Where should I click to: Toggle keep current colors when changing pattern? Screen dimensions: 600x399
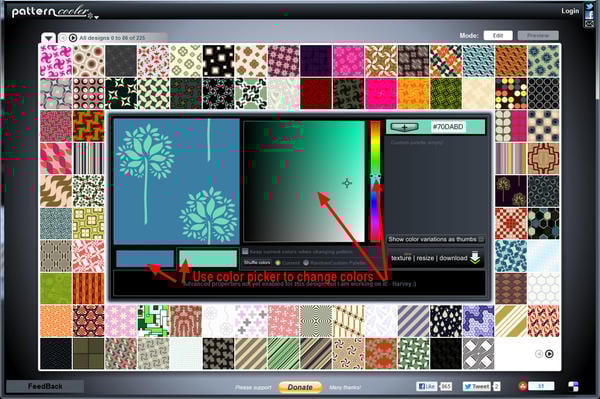[246, 251]
